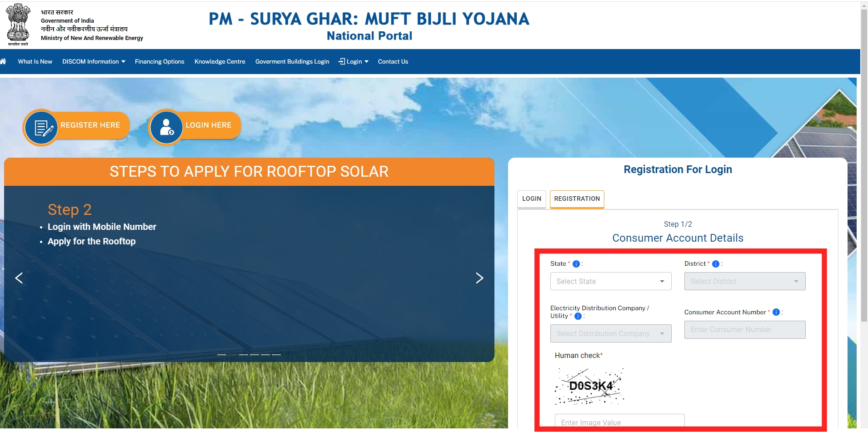
Task: Expand DISCOM Information menu
Action: 94,62
